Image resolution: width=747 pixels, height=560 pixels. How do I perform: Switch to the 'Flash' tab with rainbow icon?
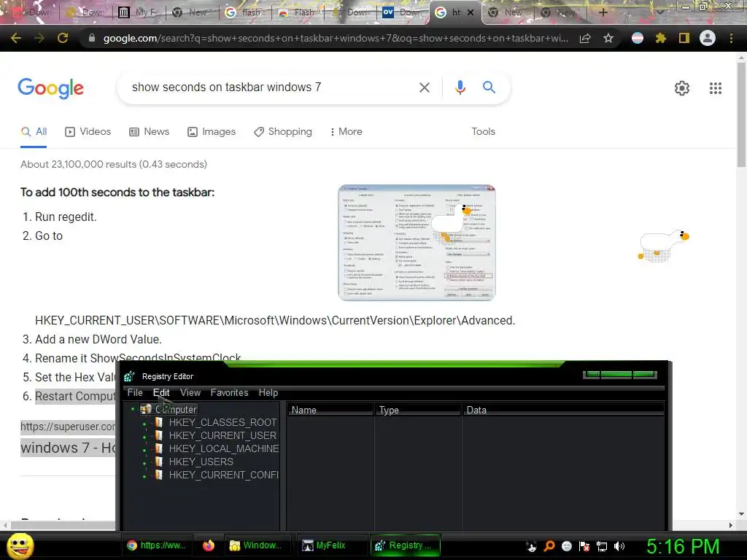298,12
